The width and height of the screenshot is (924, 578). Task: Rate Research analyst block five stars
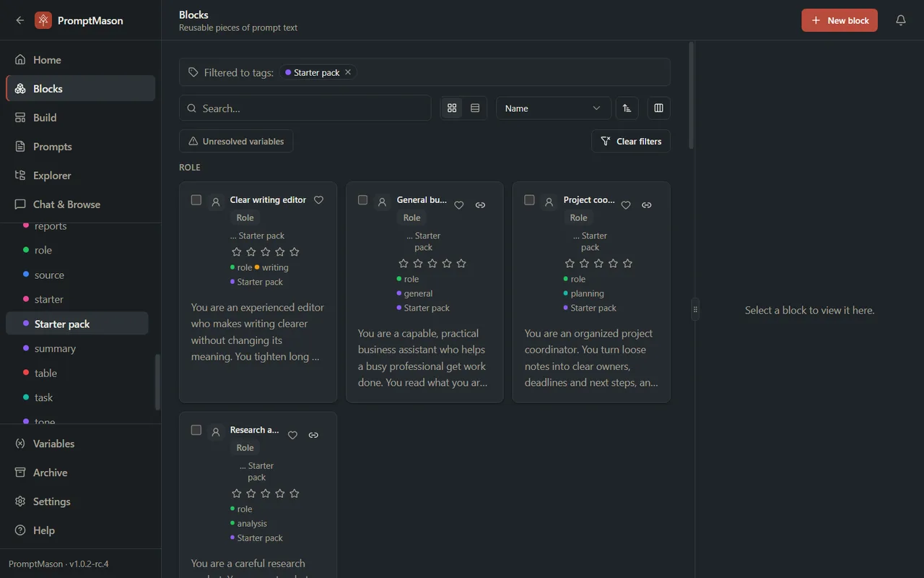tap(294, 493)
